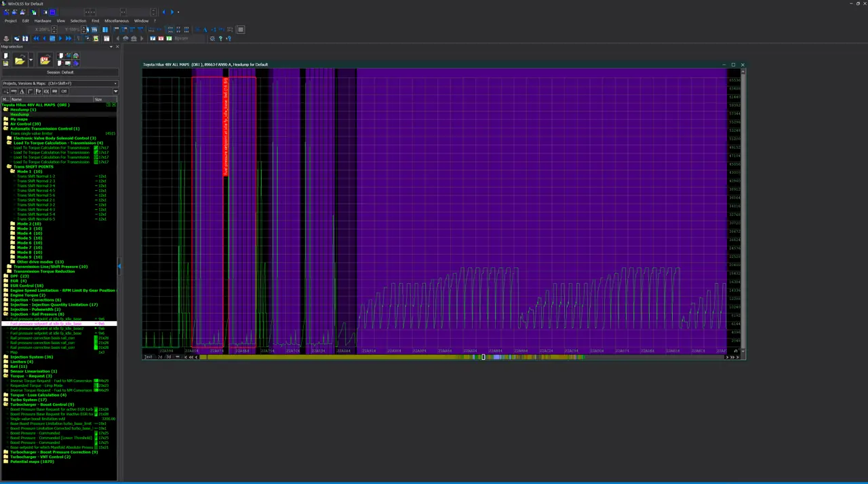868x484 pixels.
Task: Jump to last with the double-right arrow icon
Action: click(x=68, y=39)
